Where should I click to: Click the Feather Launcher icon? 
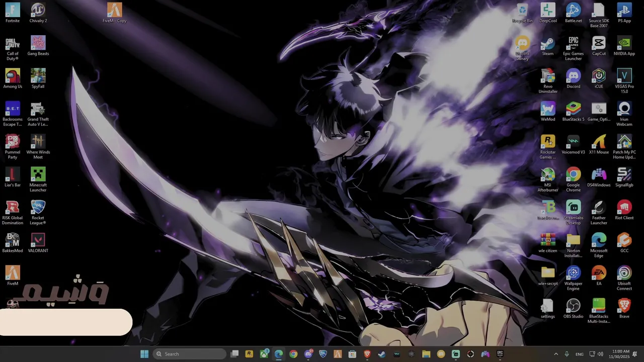pos(599,213)
